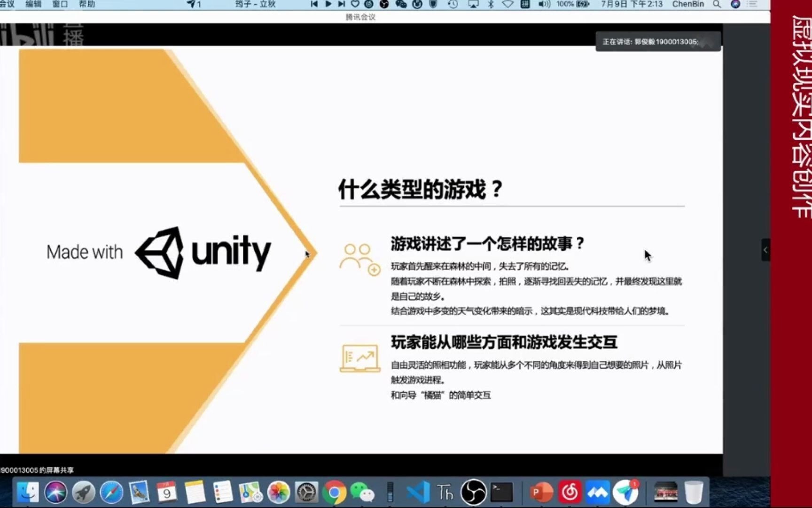This screenshot has width=812, height=508.
Task: Like the current song heart icon
Action: click(355, 4)
